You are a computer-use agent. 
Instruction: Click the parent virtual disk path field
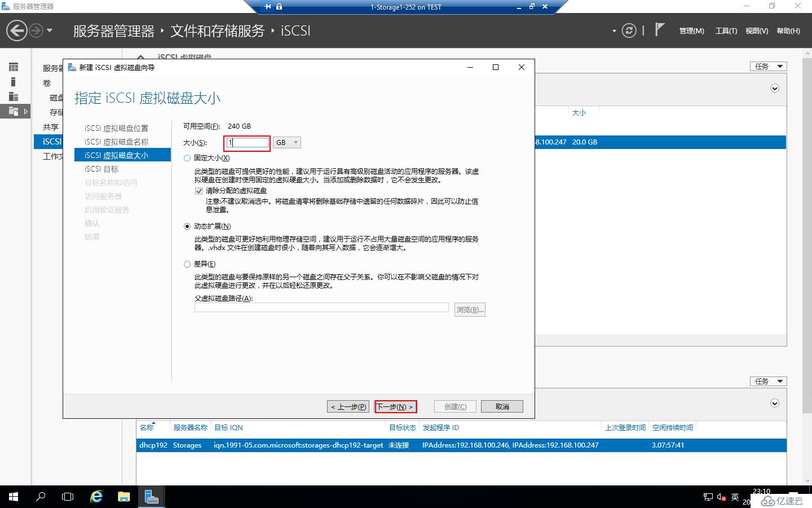(x=321, y=308)
